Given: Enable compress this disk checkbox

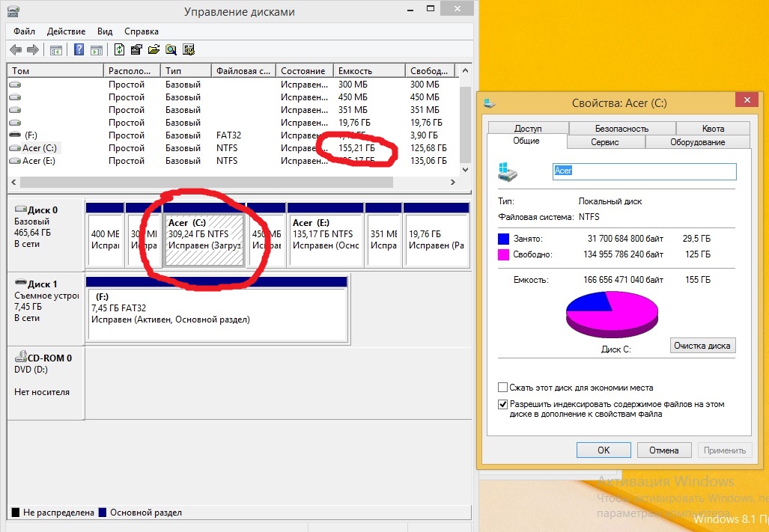Looking at the screenshot, I should [x=503, y=388].
